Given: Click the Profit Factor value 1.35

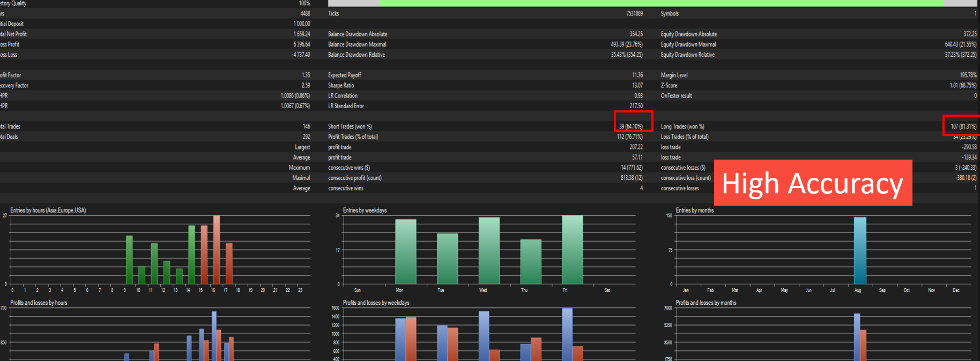Looking at the screenshot, I should point(306,75).
